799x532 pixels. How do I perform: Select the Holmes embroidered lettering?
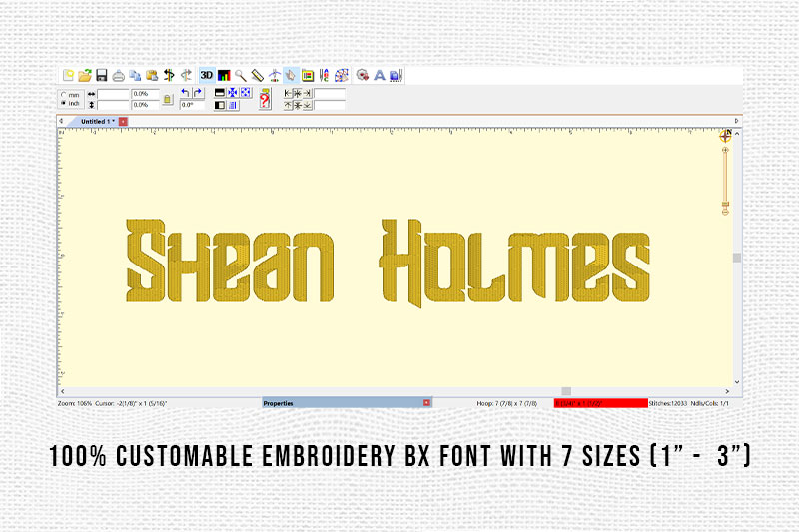pos(514,264)
